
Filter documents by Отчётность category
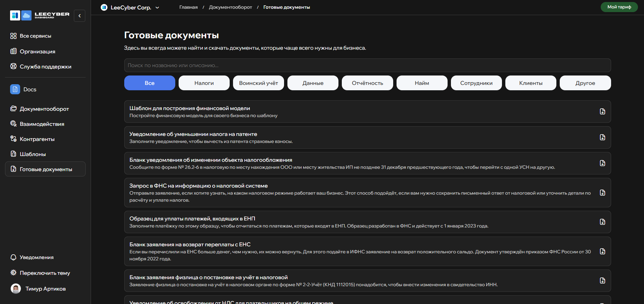coord(367,83)
